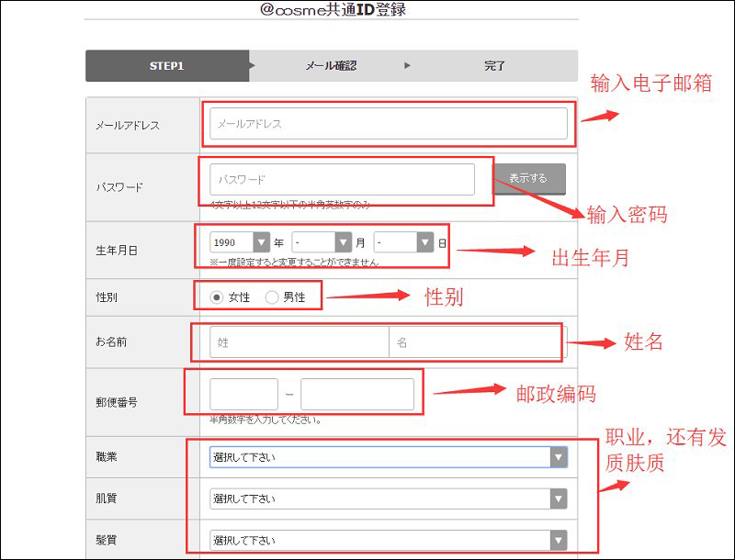735x560 pixels.
Task: Expand the birth month dropdown before 月
Action: coord(322,242)
